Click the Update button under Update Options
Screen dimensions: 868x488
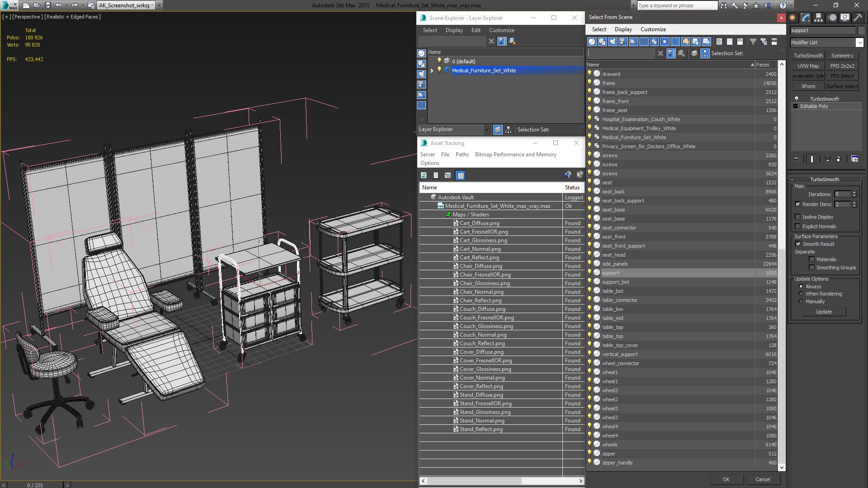824,312
